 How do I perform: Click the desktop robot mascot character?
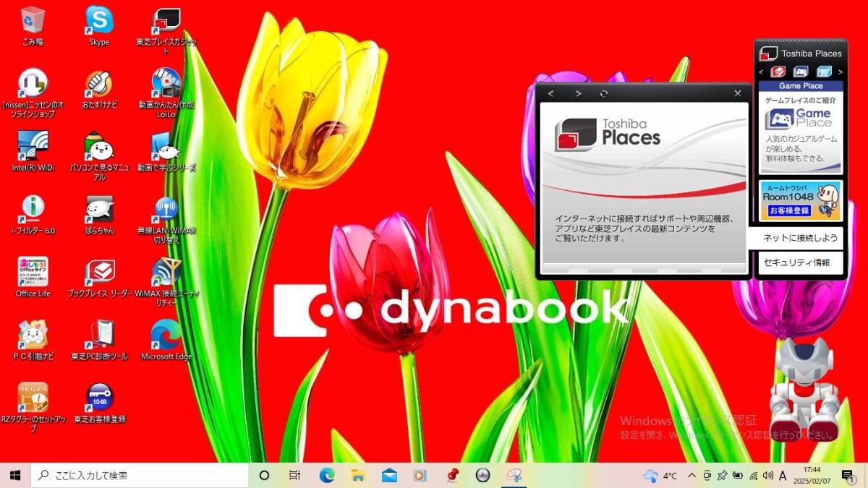tap(804, 389)
